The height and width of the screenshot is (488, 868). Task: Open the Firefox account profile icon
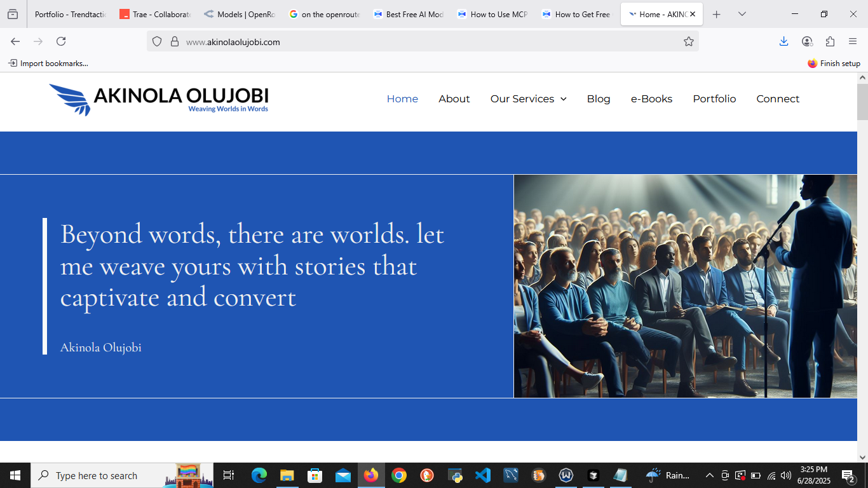click(807, 41)
